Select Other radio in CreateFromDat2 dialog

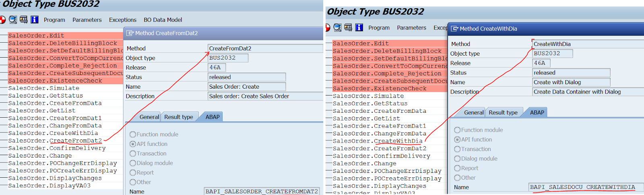(133, 182)
